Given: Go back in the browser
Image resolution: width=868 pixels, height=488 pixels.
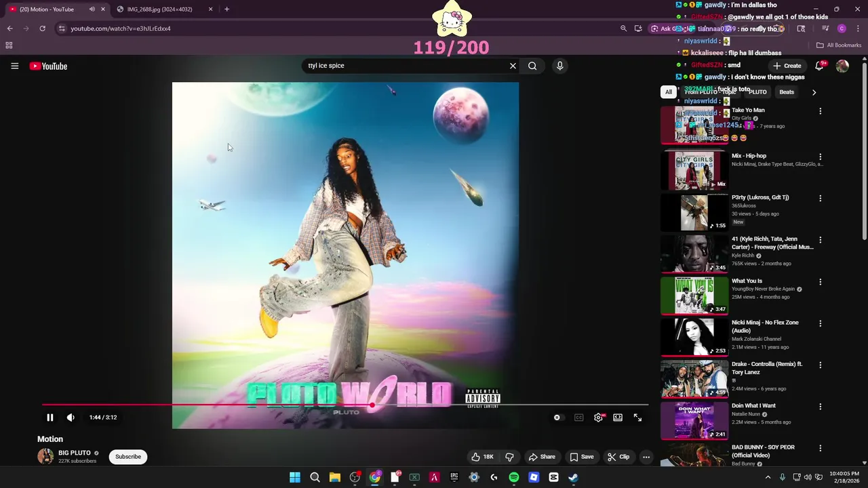Looking at the screenshot, I should tap(9, 28).
